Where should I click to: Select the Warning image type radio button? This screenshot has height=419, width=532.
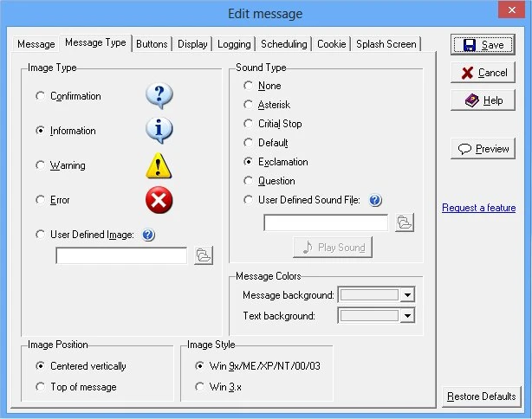click(40, 165)
